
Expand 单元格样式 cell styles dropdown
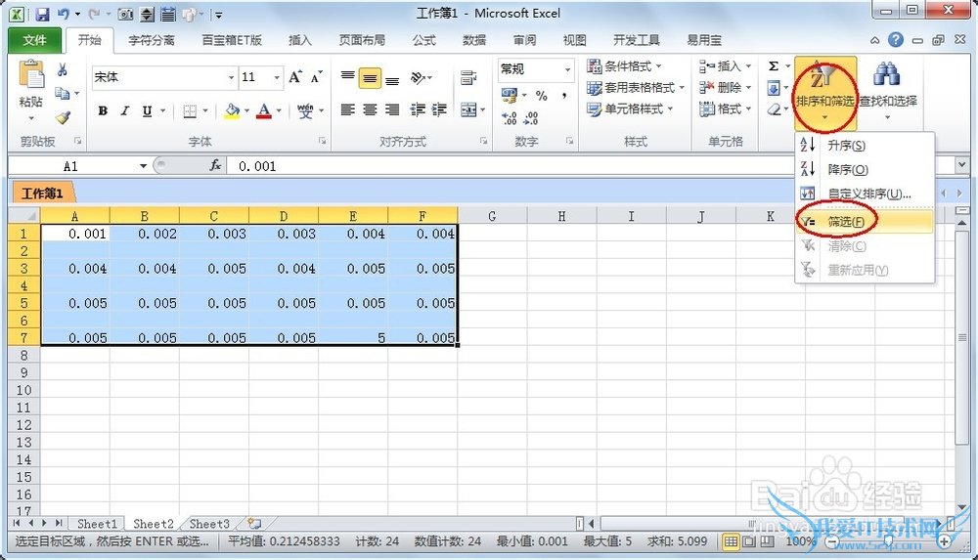[671, 109]
